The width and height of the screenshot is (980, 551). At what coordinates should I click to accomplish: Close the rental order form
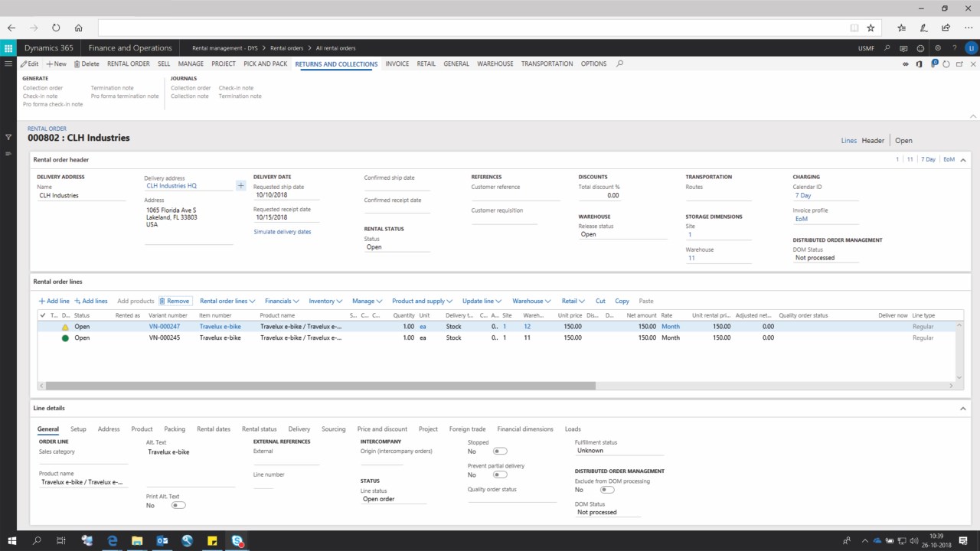(972, 64)
